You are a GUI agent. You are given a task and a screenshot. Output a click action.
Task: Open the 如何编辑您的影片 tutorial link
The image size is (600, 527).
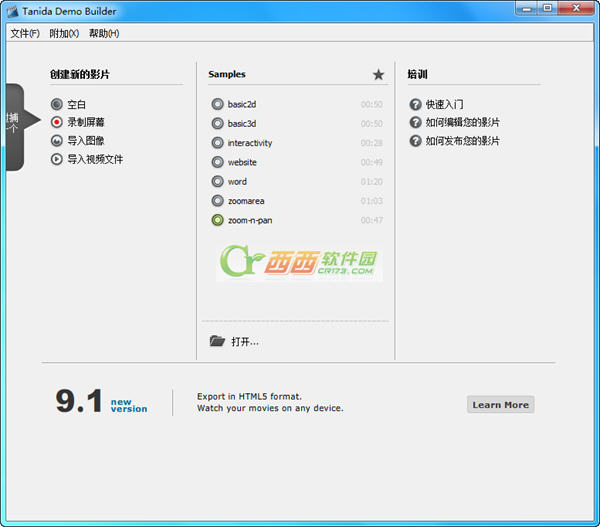pyautogui.click(x=463, y=122)
